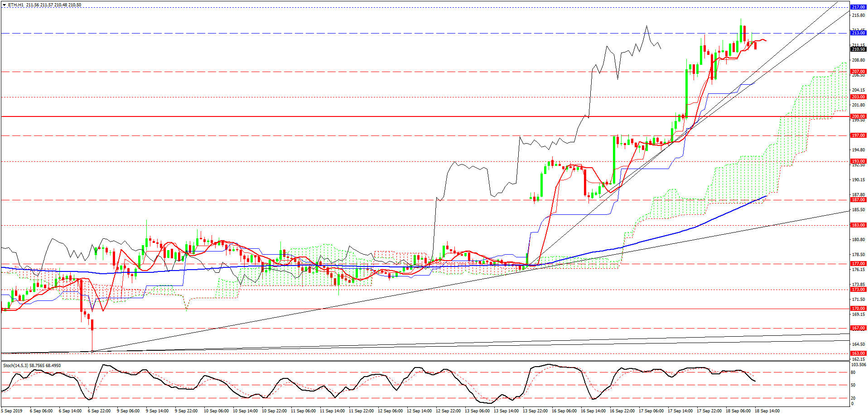Select the red 193.00 level label
868x416 pixels.
point(858,161)
